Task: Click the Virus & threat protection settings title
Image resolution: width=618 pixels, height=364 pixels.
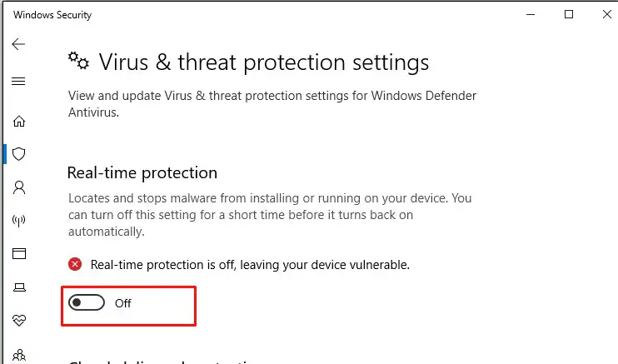Action: click(x=264, y=62)
